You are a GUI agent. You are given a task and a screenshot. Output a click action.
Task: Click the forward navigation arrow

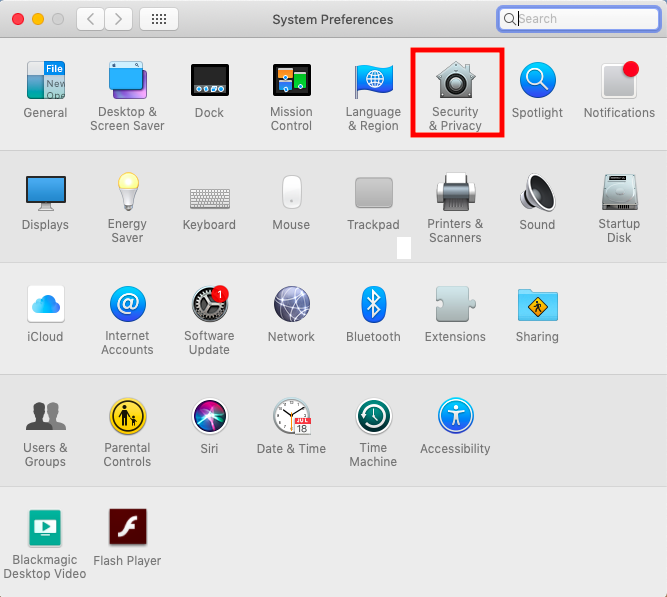[x=118, y=19]
